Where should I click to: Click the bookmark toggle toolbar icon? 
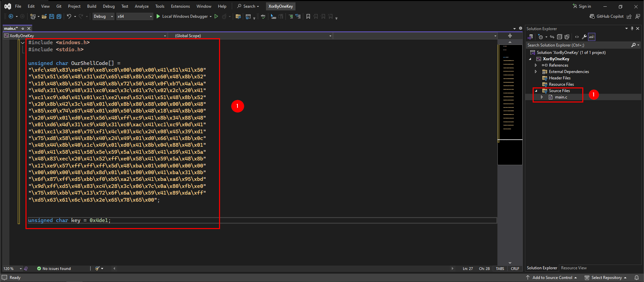(x=308, y=16)
